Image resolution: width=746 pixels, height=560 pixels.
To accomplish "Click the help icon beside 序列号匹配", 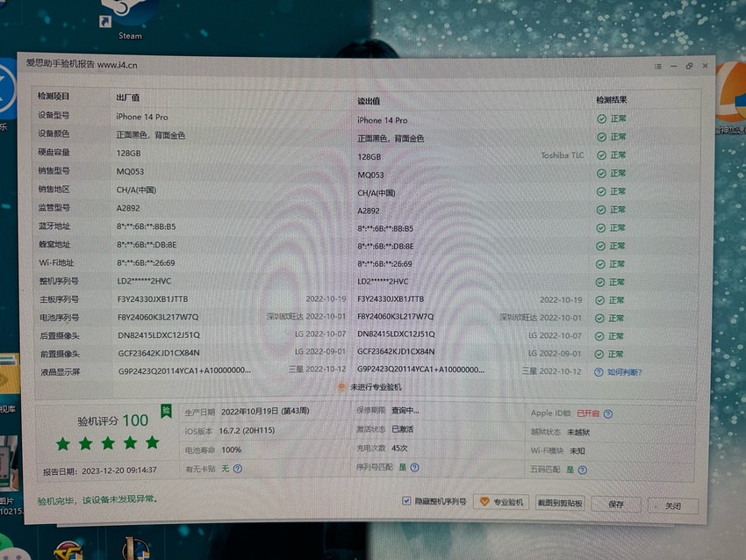I will point(414,468).
